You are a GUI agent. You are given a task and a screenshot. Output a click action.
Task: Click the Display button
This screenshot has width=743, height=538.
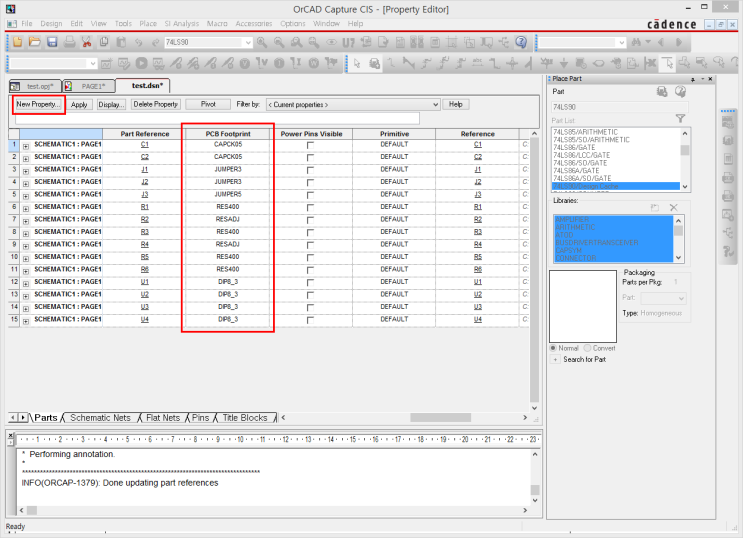[111, 105]
